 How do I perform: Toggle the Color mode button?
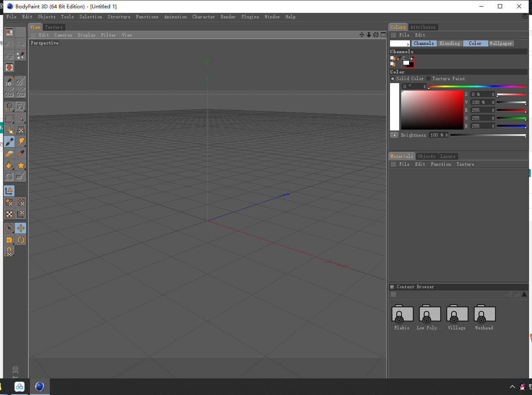point(475,43)
